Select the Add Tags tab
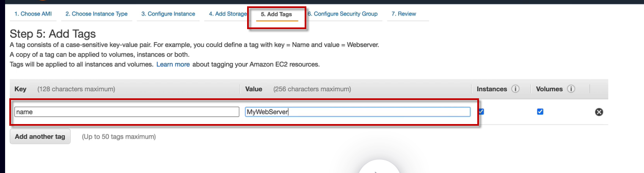Screen dimensions: 644x173 click(x=276, y=14)
